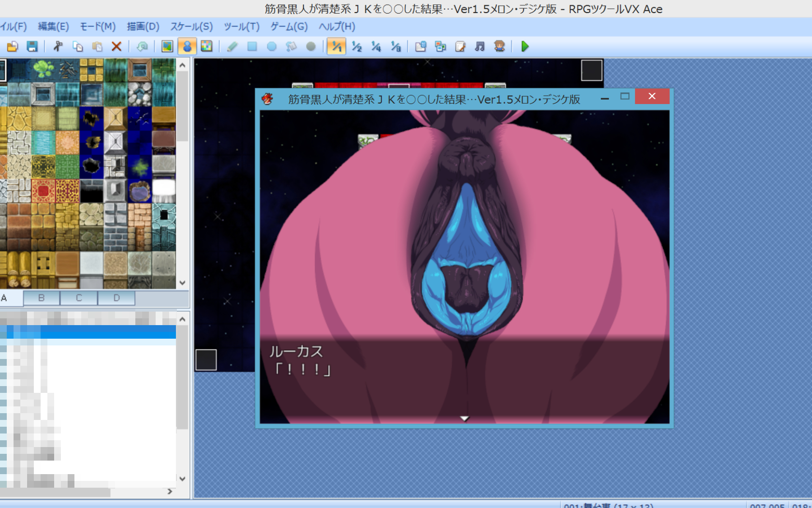
Task: Switch to tileset tab D
Action: click(x=116, y=298)
